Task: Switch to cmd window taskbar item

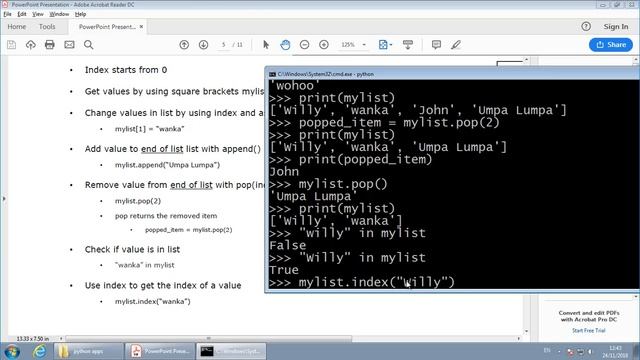Action: pos(231,351)
